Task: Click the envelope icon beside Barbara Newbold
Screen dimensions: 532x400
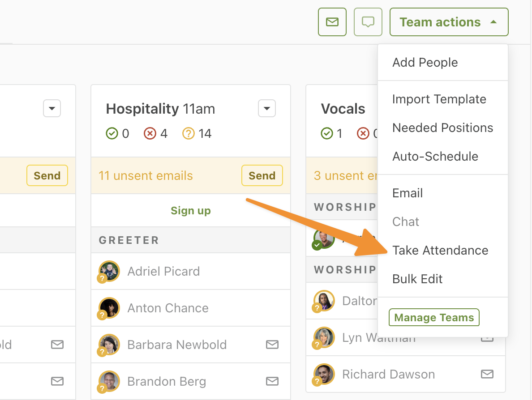Action: pyautogui.click(x=272, y=345)
